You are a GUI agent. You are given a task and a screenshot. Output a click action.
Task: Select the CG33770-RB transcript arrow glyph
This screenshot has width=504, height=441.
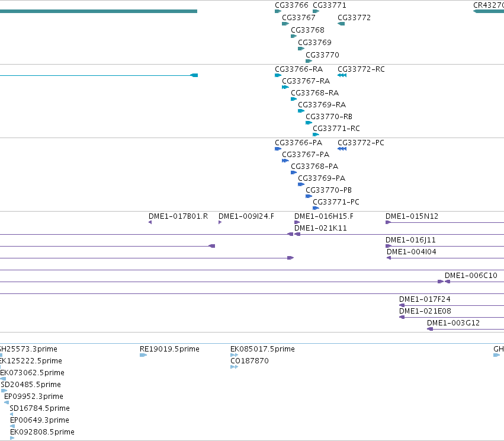click(x=309, y=123)
